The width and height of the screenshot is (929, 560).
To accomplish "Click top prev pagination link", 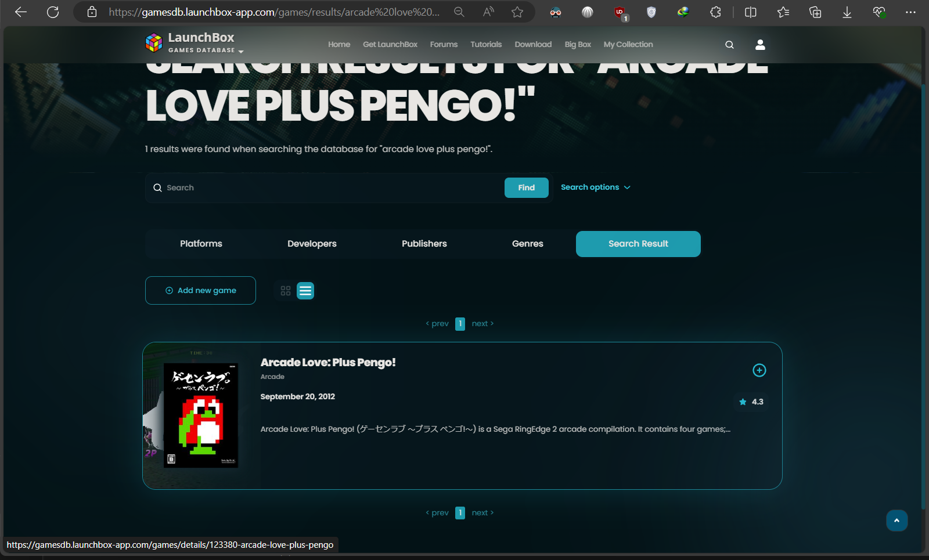I will tap(437, 324).
